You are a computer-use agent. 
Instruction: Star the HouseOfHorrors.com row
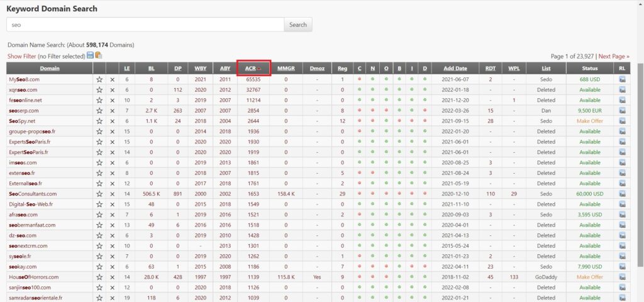pos(99,277)
